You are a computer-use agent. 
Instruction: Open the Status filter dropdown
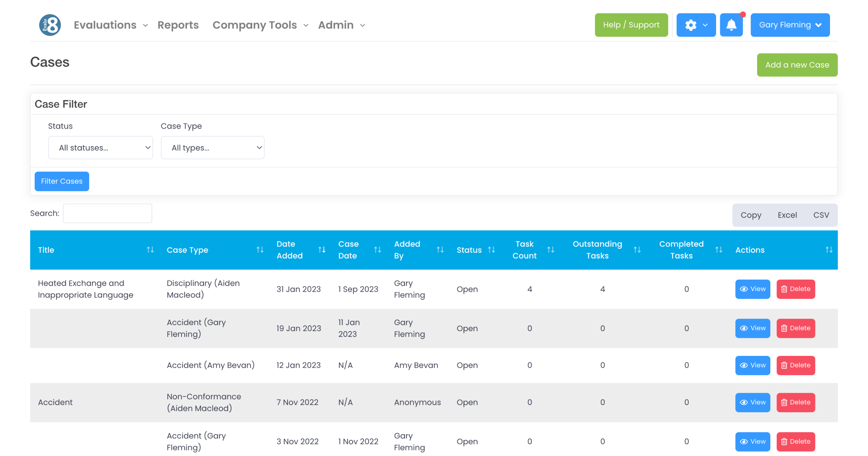point(100,148)
